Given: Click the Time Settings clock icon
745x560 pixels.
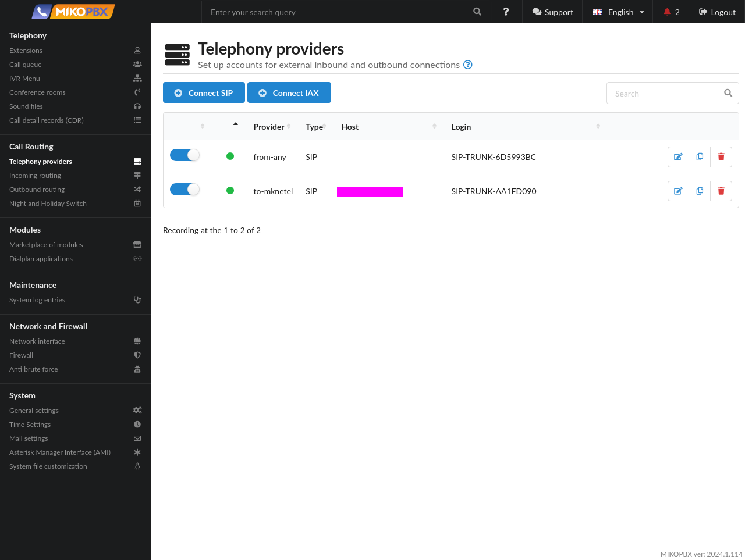Looking at the screenshot, I should click(x=137, y=425).
